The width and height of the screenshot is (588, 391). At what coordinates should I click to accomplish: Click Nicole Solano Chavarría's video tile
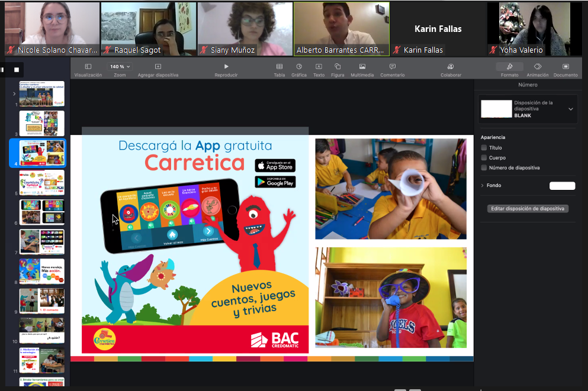tap(52, 29)
